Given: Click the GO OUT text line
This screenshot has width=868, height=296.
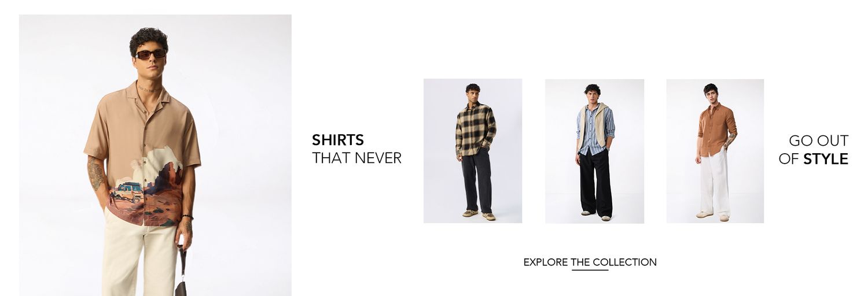Looking at the screenshot, I should (818, 140).
